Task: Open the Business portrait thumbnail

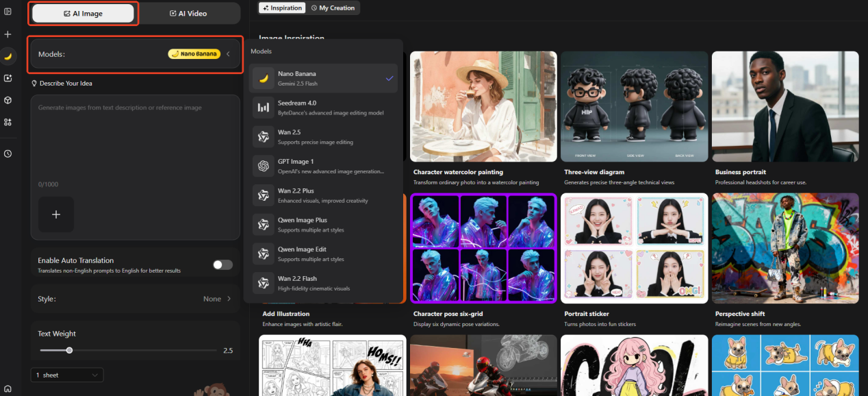Action: pyautogui.click(x=784, y=106)
